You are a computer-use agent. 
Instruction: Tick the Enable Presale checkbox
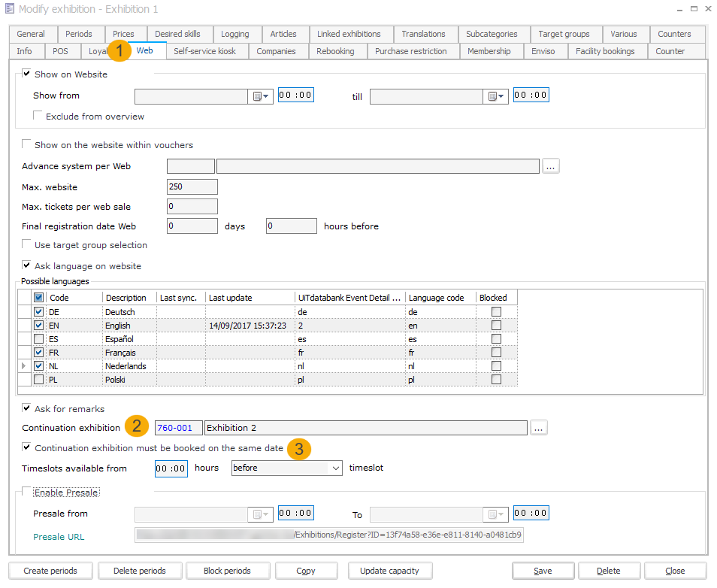pyautogui.click(x=27, y=493)
